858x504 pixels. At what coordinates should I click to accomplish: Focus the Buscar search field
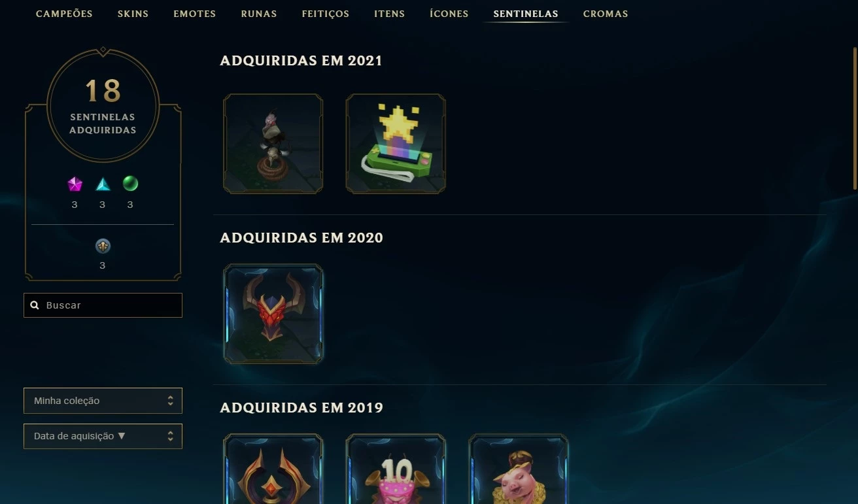click(103, 305)
